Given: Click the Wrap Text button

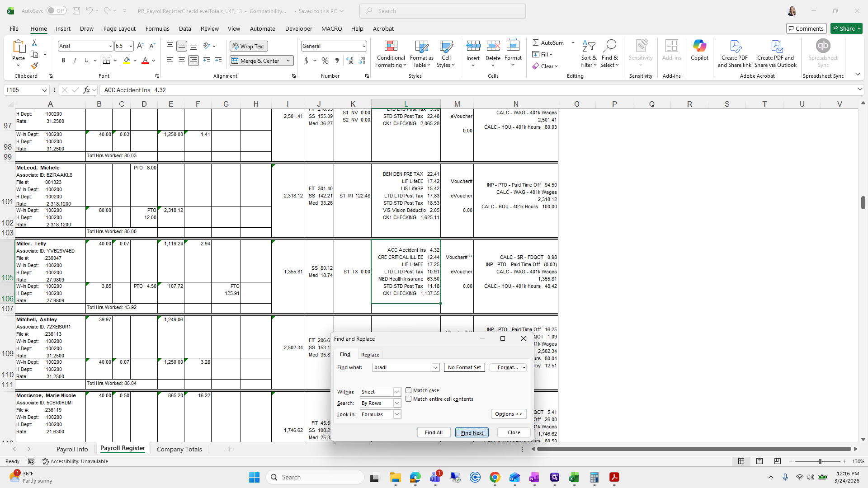Looking at the screenshot, I should [249, 46].
